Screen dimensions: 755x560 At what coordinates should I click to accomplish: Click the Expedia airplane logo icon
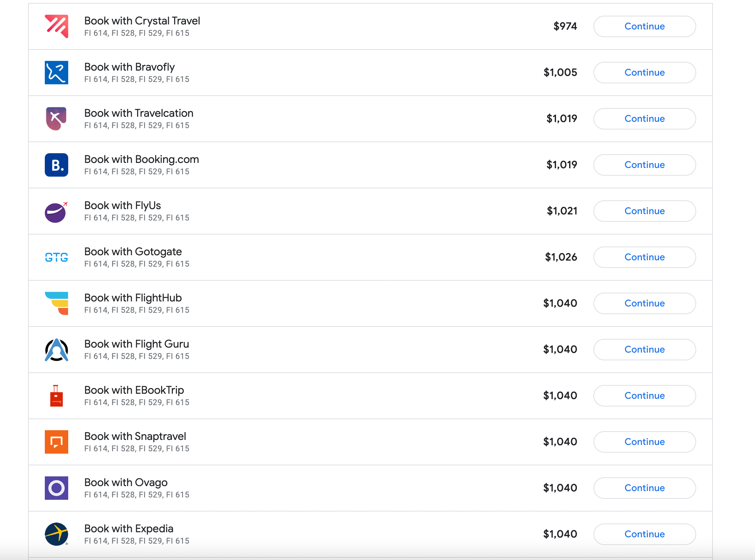point(56,534)
